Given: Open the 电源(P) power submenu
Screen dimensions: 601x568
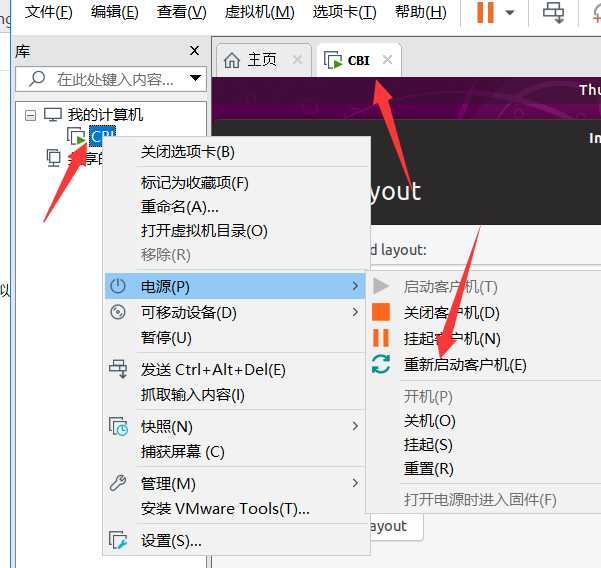Looking at the screenshot, I should click(235, 286).
